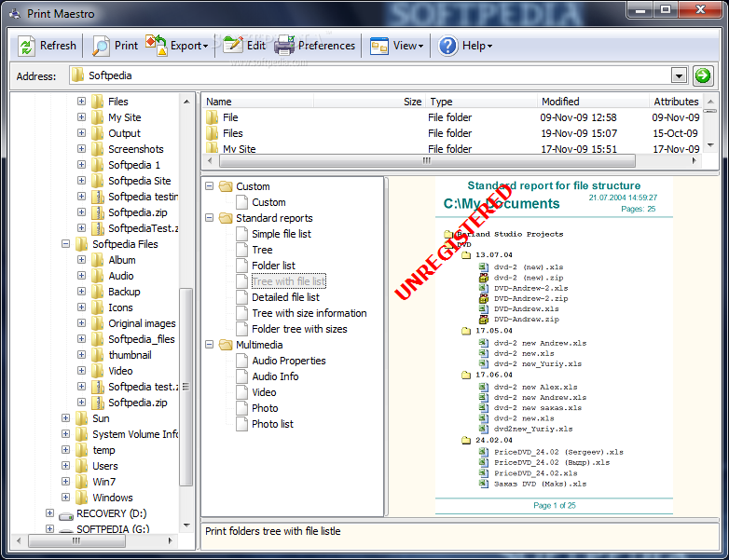Select Audio Properties report icon
This screenshot has height=560, width=729.
tap(241, 361)
